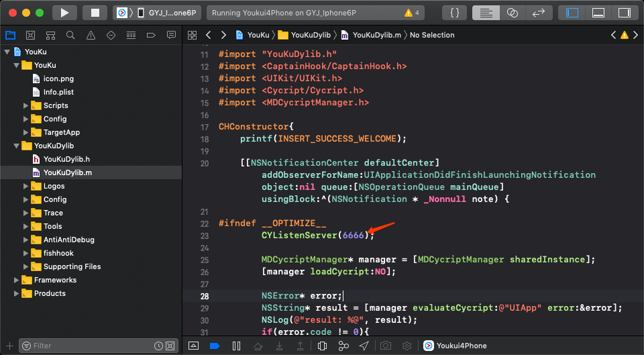Expand the Trace folder
The width and height of the screenshot is (644, 355).
click(26, 213)
